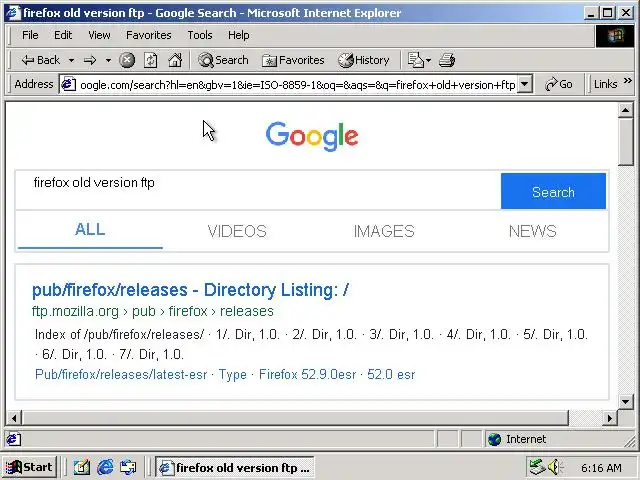Switch to the NEWS tab
640x480 pixels.
[532, 231]
